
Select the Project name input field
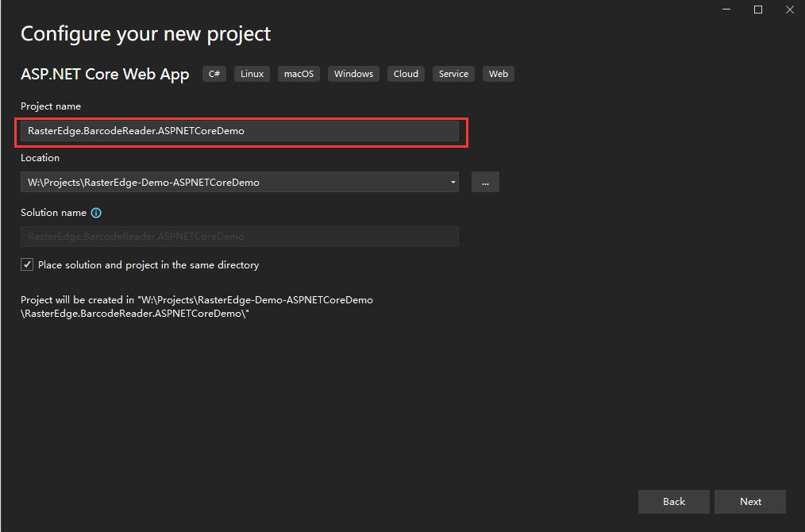point(238,130)
